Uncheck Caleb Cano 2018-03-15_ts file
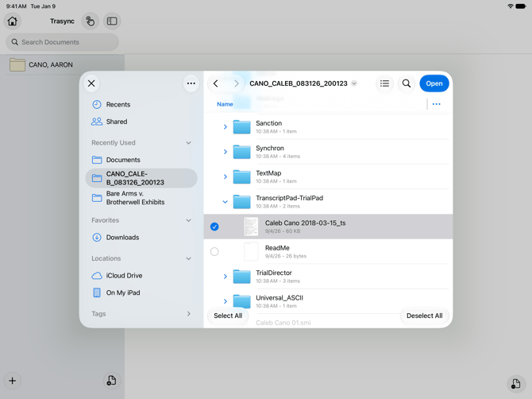Screen dimensions: 532x399 (x=214, y=227)
